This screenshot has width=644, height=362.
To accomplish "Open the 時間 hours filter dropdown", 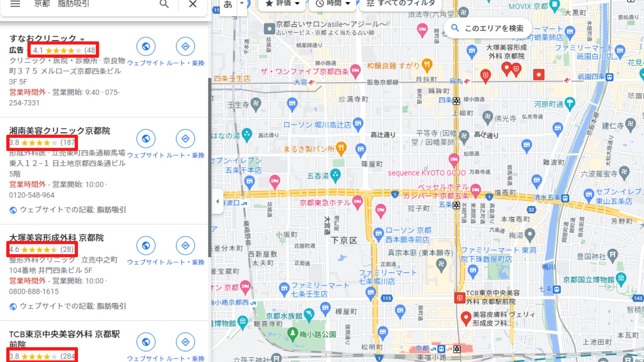I will (332, 4).
